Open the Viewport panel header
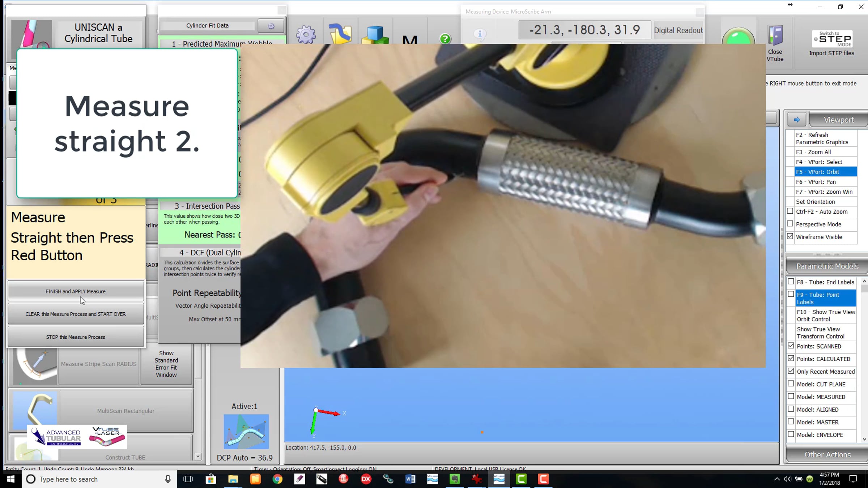The height and width of the screenshot is (488, 868). coord(839,120)
